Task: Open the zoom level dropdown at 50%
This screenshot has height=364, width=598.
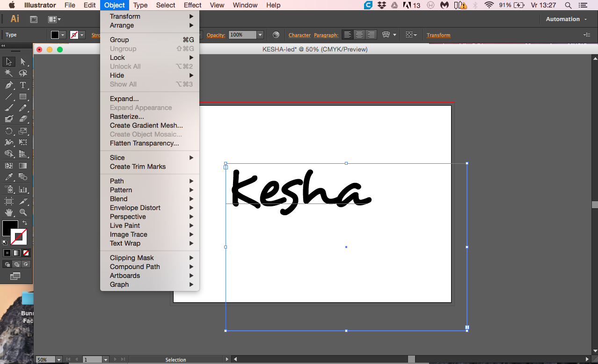Action: pos(58,360)
